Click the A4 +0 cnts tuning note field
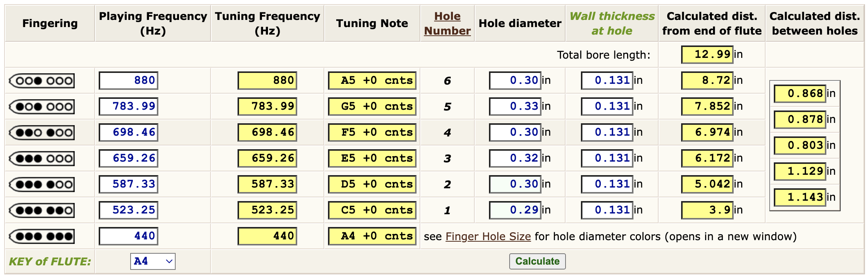This screenshot has width=868, height=277. pos(372,236)
